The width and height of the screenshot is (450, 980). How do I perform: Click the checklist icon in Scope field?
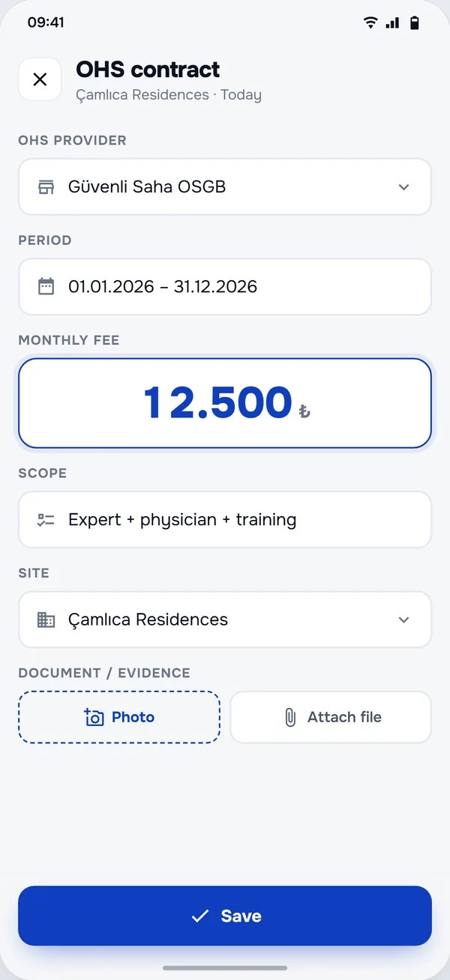(46, 520)
